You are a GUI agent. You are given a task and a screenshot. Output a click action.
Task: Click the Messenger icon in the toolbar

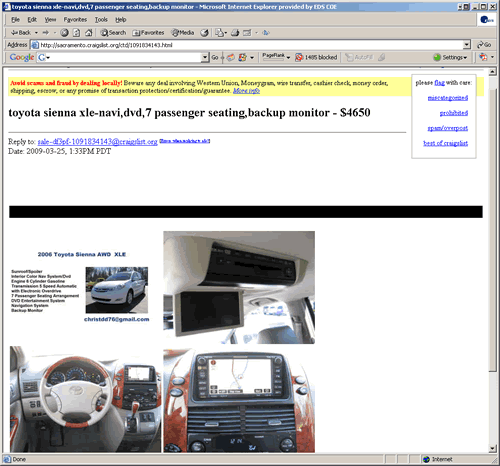pyautogui.click(x=266, y=33)
